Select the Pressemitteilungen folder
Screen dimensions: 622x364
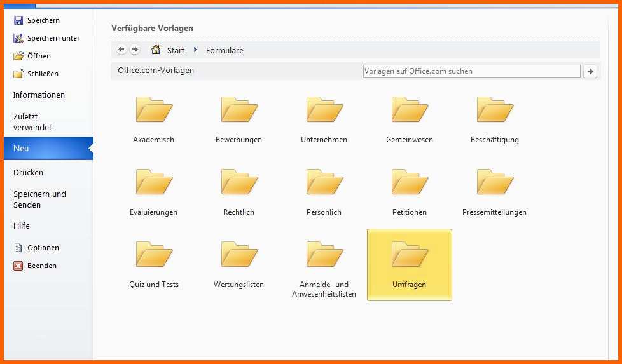[494, 191]
